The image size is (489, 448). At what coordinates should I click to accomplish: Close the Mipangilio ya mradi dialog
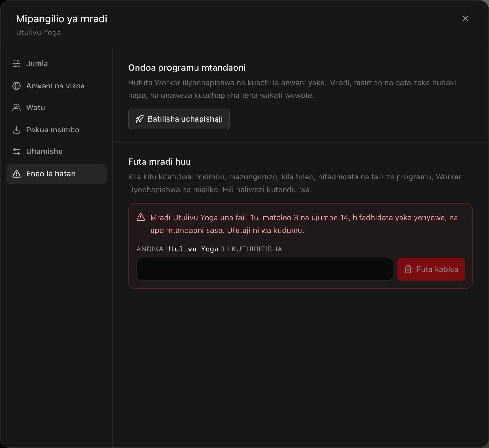pos(465,18)
